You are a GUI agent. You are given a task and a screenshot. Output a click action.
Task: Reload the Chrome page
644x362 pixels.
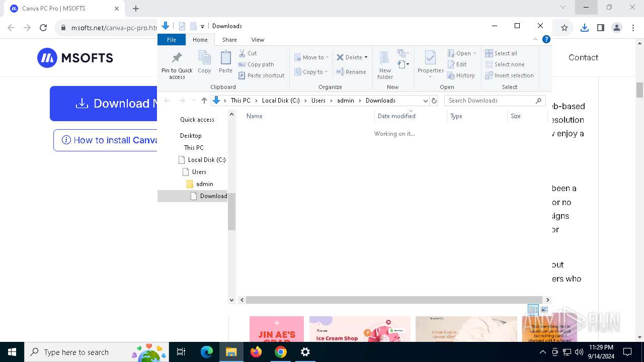tap(43, 28)
